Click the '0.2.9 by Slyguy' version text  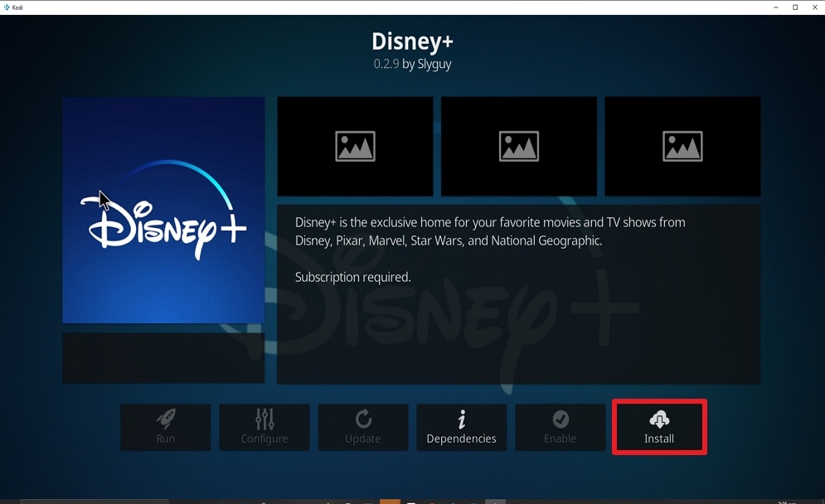click(412, 64)
